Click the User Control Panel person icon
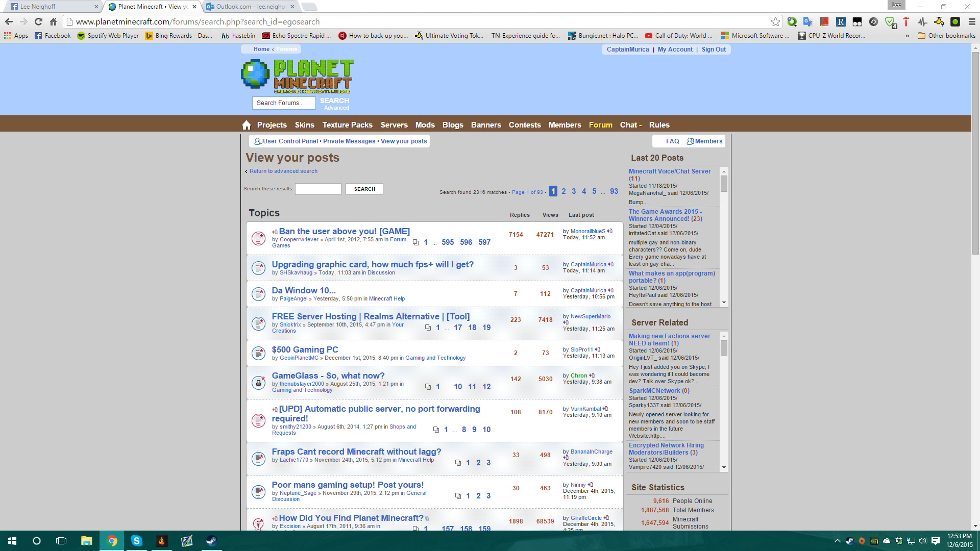The image size is (980, 551). pyautogui.click(x=257, y=141)
